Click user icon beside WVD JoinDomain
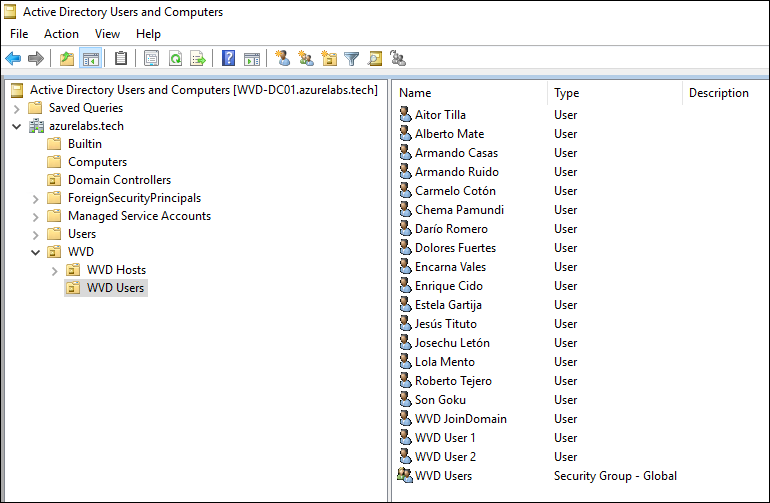The height and width of the screenshot is (503, 770). point(405,419)
